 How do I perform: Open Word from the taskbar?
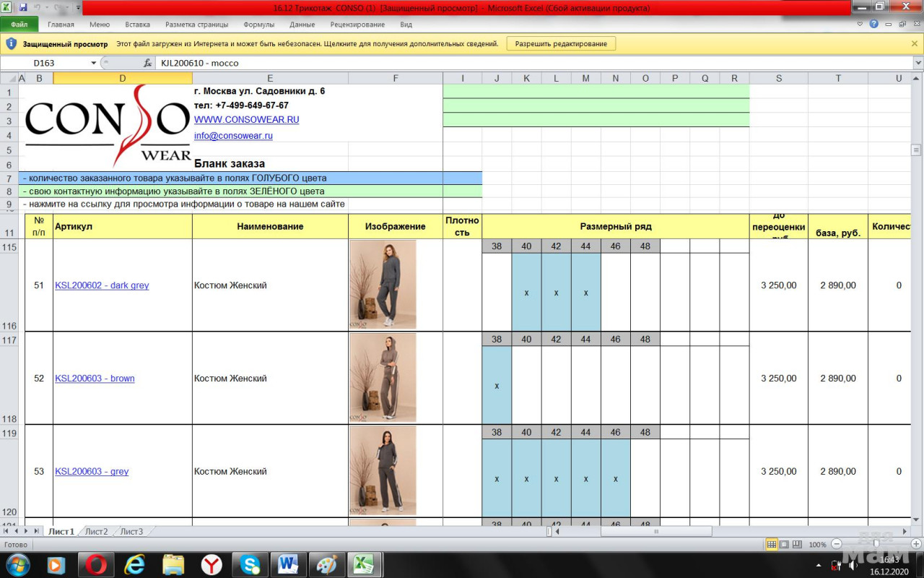pos(288,564)
